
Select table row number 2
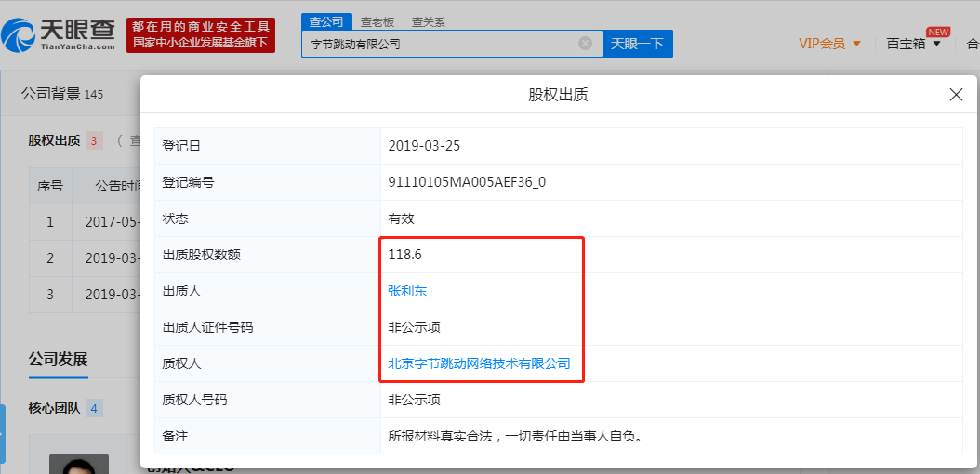50,258
